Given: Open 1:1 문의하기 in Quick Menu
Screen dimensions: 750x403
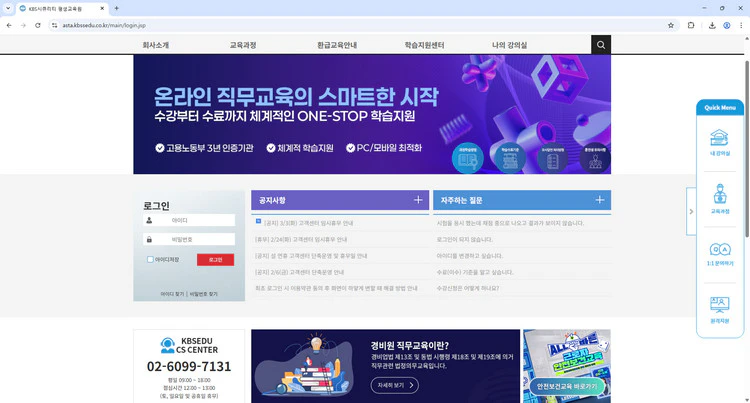Looking at the screenshot, I should [719, 254].
